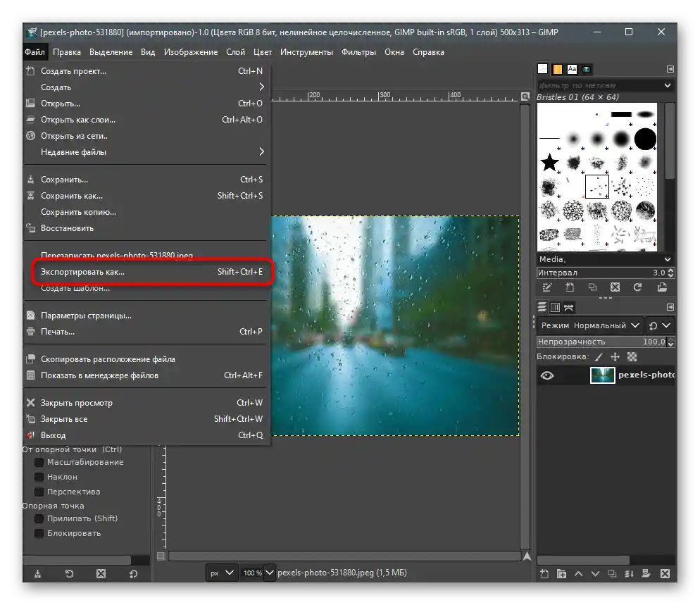Delete the selected brush
Screen dimensions: 700x605
pyautogui.click(x=615, y=287)
